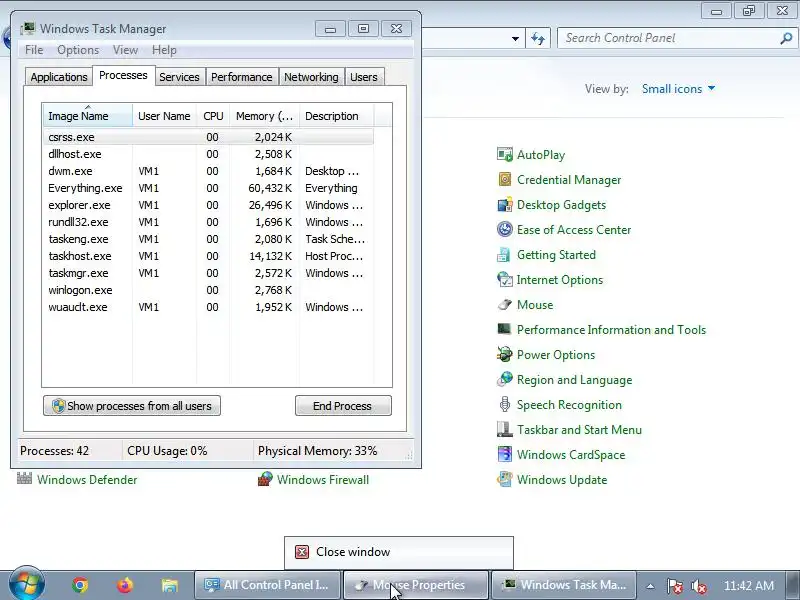800x600 pixels.
Task: Select the winlogon.exe process row
Action: [208, 290]
